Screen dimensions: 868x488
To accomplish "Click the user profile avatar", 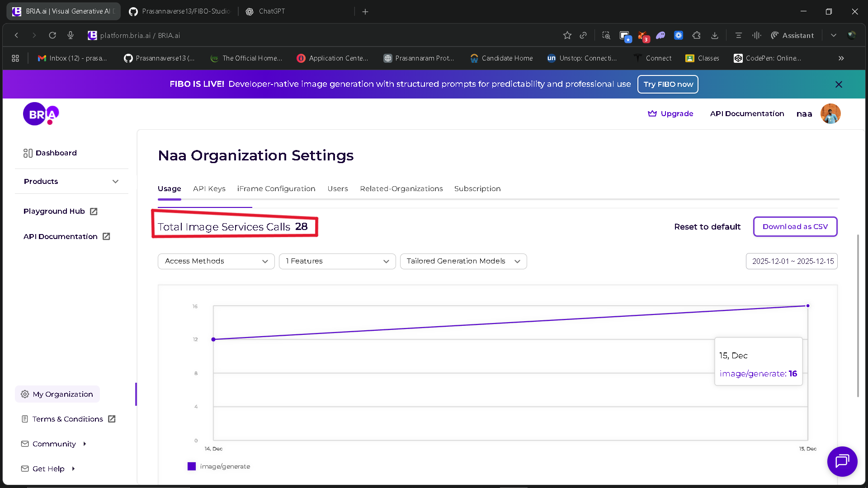I will [830, 113].
